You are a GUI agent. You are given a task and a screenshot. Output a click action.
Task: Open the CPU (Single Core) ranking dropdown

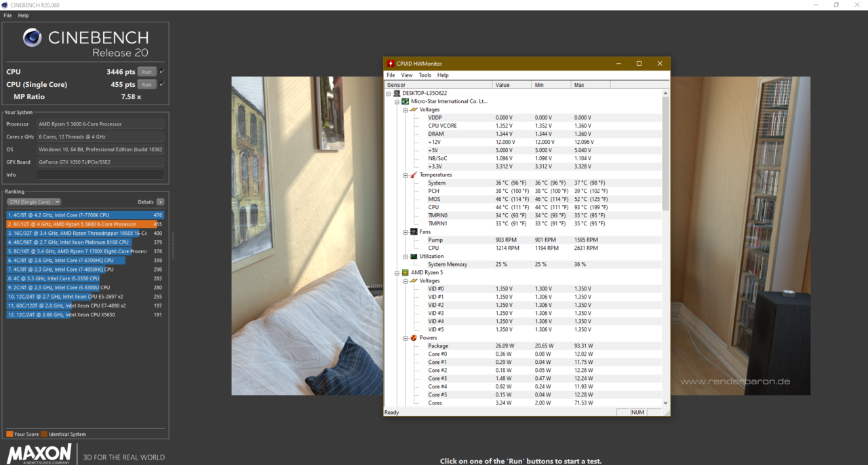34,202
